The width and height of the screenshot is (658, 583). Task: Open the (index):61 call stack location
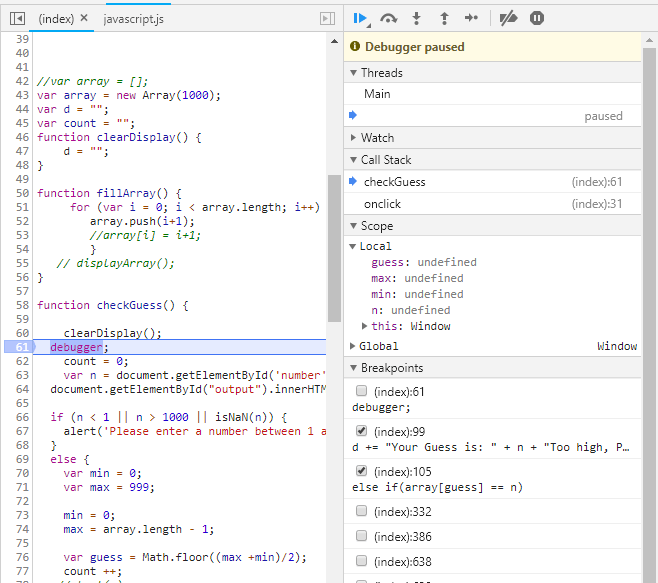[596, 182]
